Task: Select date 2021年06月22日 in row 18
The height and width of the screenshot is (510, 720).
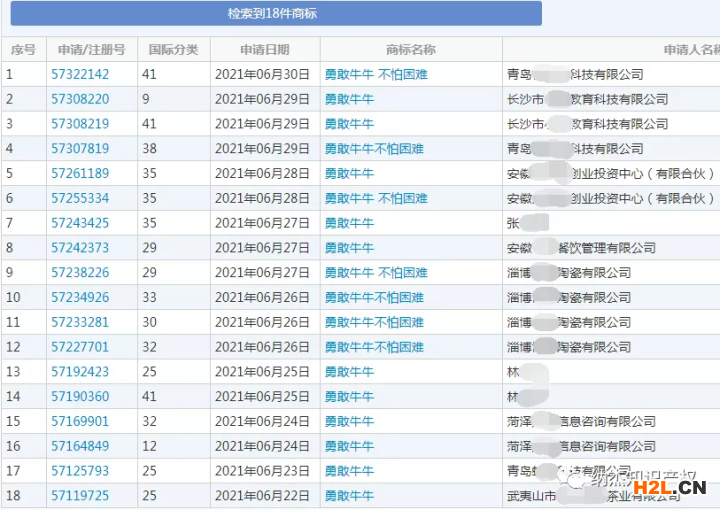Action: click(262, 496)
